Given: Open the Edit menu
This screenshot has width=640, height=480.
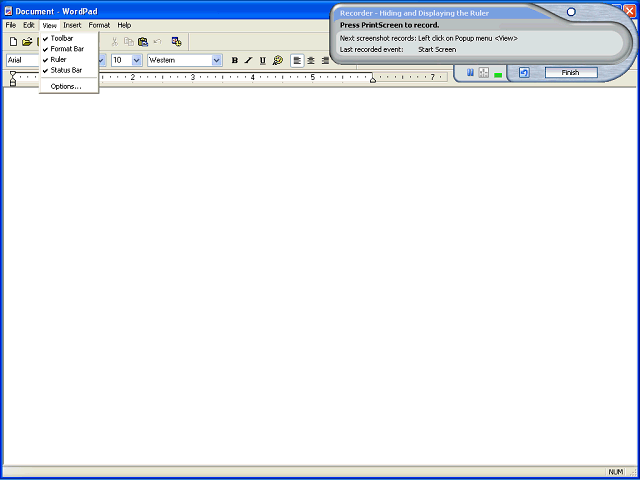Looking at the screenshot, I should [x=29, y=25].
